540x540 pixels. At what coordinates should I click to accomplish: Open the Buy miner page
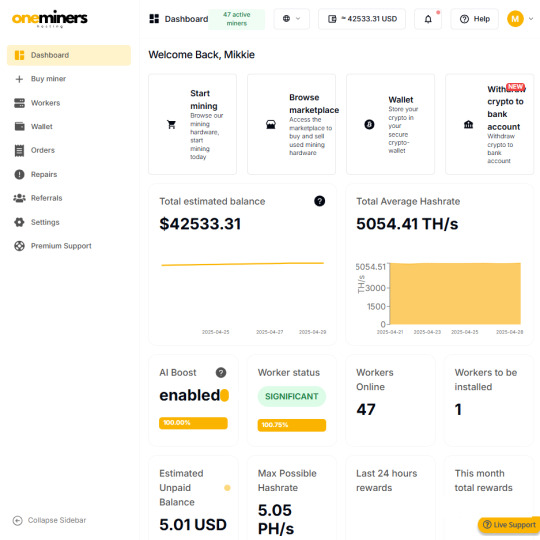(69, 79)
